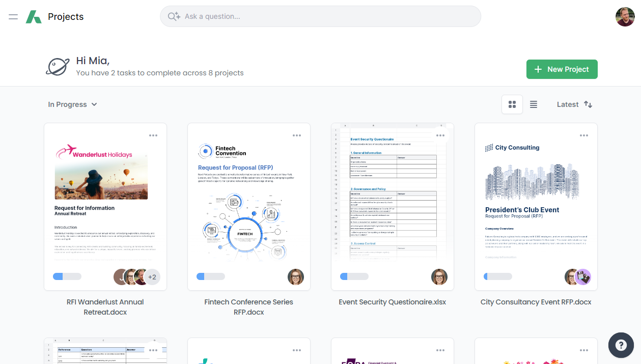
Task: Open options menu on RFI Wanderlust card
Action: (153, 135)
